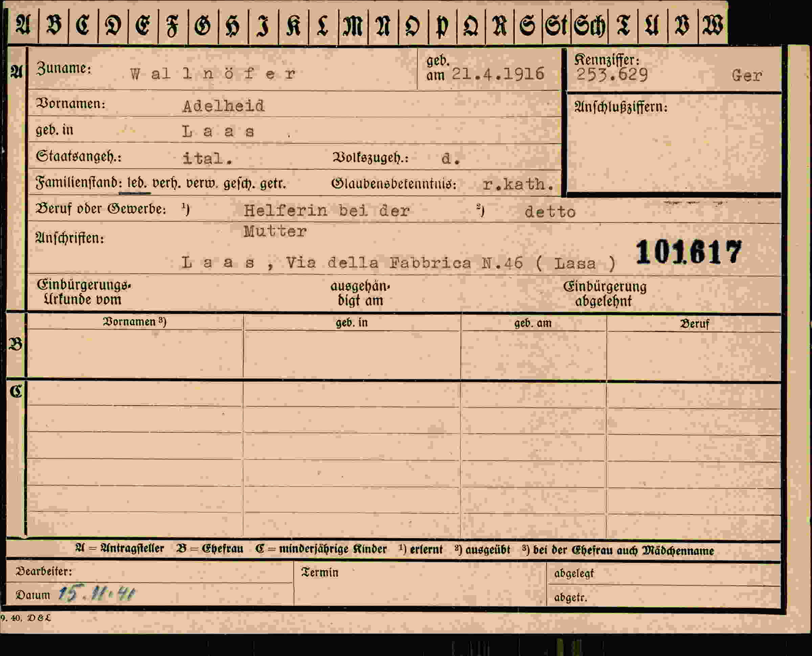Click the typed "Helferin bei der" occupation
812x656 pixels.
tap(326, 210)
